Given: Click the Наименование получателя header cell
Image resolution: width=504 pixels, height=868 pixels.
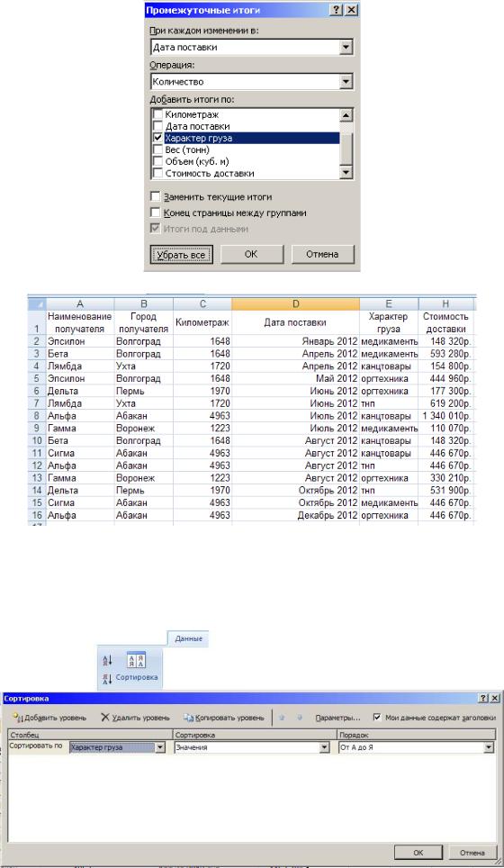Looking at the screenshot, I should 80,322.
